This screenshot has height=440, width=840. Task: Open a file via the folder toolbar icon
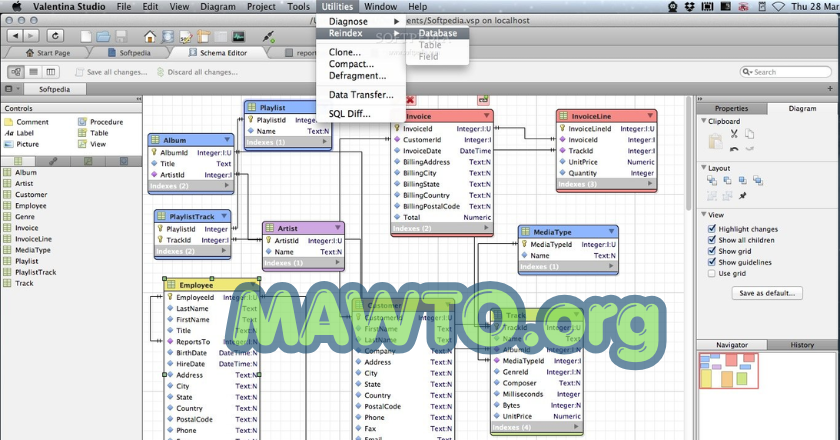point(103,36)
